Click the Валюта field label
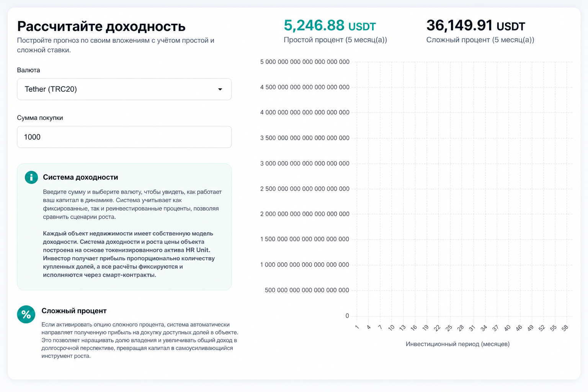 [x=29, y=70]
